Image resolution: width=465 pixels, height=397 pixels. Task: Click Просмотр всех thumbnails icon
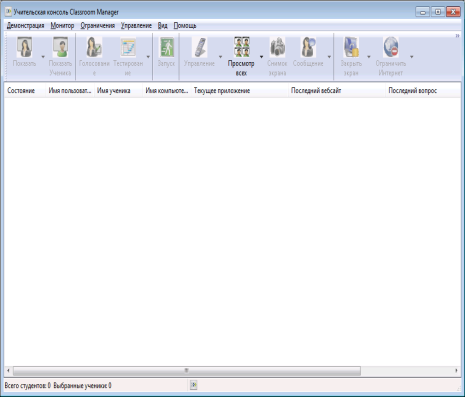(241, 47)
